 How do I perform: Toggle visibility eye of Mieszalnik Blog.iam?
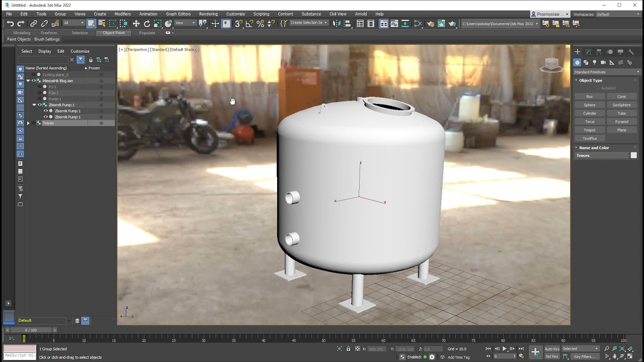coord(34,81)
